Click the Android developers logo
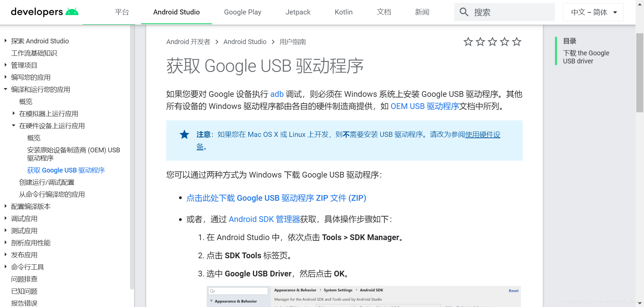Image resolution: width=644 pixels, height=307 pixels. click(x=45, y=12)
